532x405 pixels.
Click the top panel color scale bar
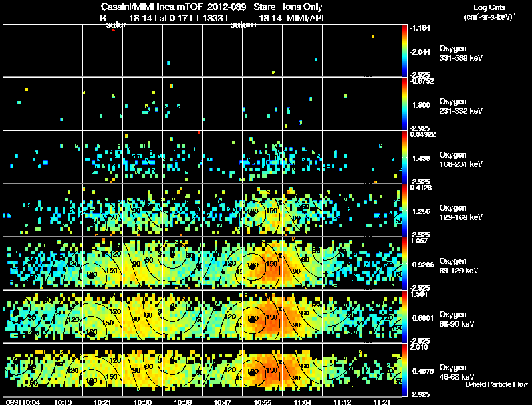click(x=404, y=51)
